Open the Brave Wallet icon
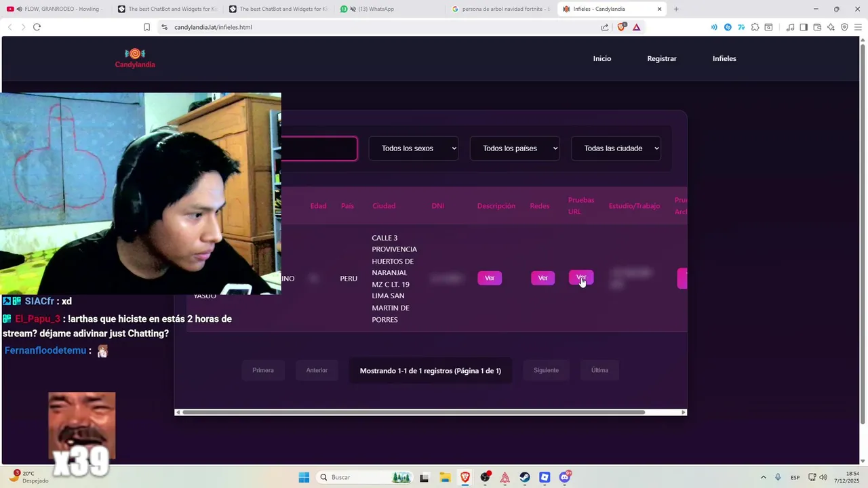Image resolution: width=868 pixels, height=488 pixels. click(817, 27)
